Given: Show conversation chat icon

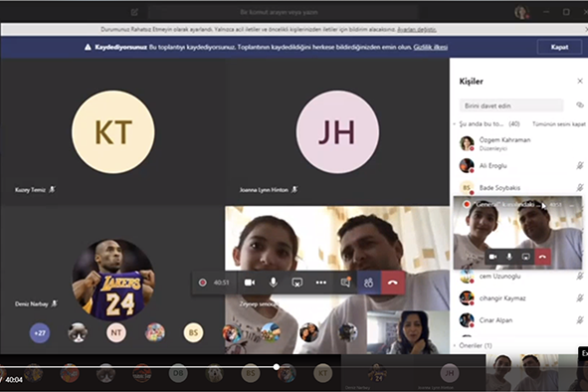Looking at the screenshot, I should (x=345, y=283).
